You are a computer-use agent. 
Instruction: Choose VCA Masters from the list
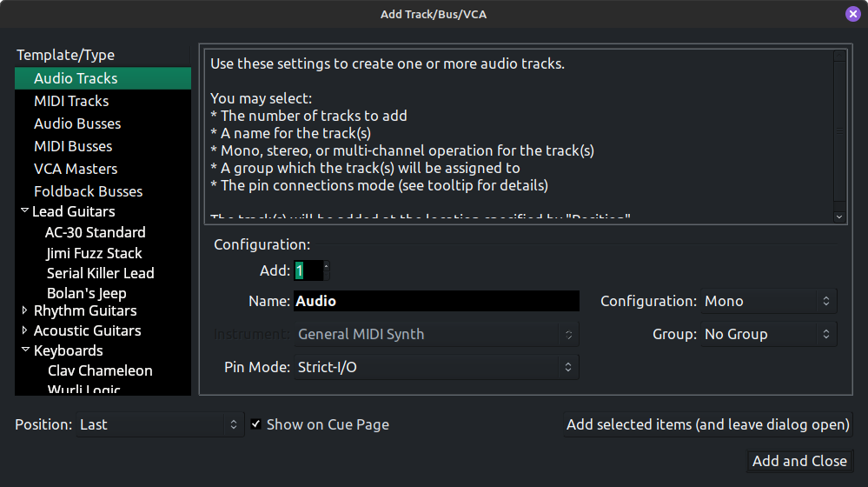click(76, 169)
